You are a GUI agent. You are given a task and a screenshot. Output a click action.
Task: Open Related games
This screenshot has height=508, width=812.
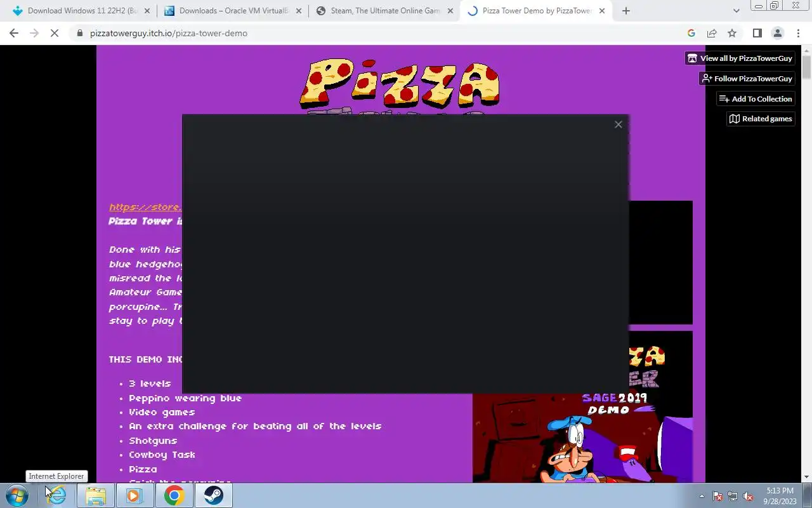point(761,119)
